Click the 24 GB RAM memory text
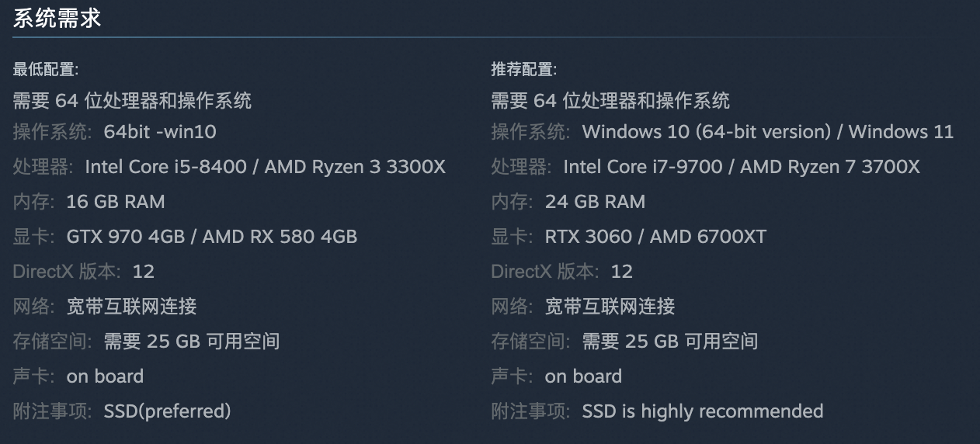This screenshot has height=444, width=980. 595,202
